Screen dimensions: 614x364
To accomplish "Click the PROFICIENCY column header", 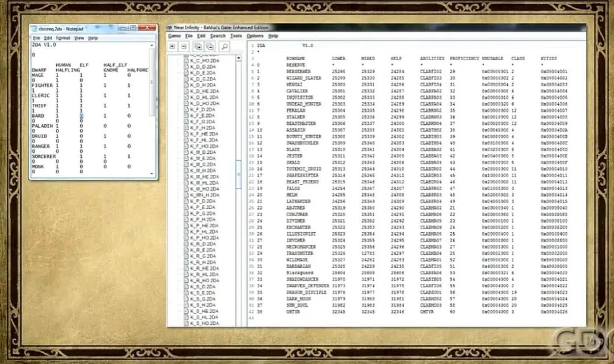I will (464, 58).
